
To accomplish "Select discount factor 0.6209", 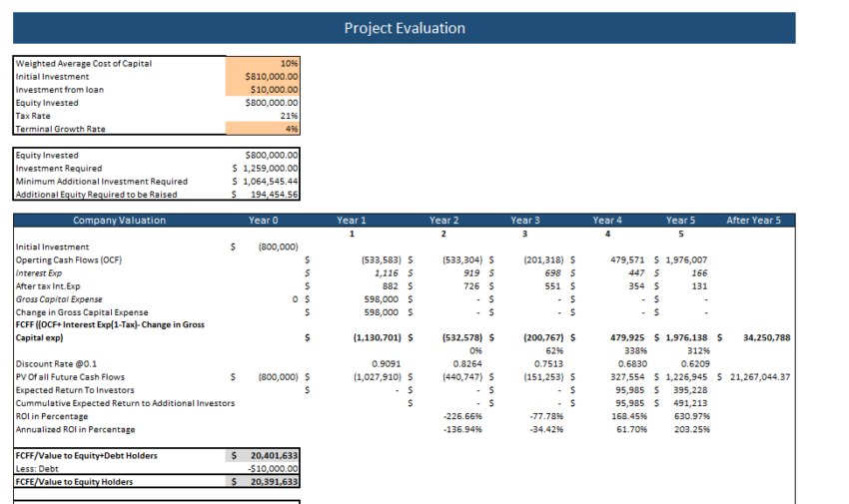I will click(695, 364).
